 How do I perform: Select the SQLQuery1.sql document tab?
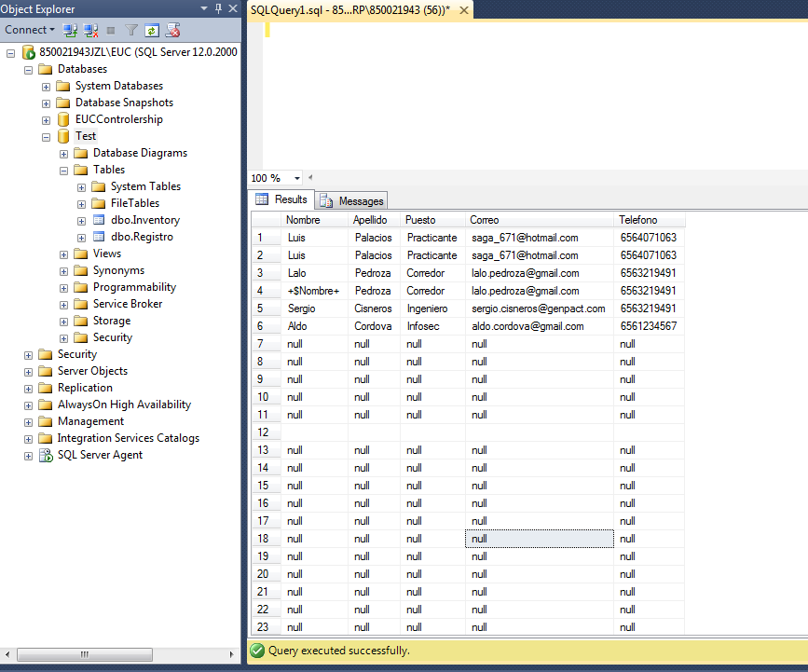350,10
